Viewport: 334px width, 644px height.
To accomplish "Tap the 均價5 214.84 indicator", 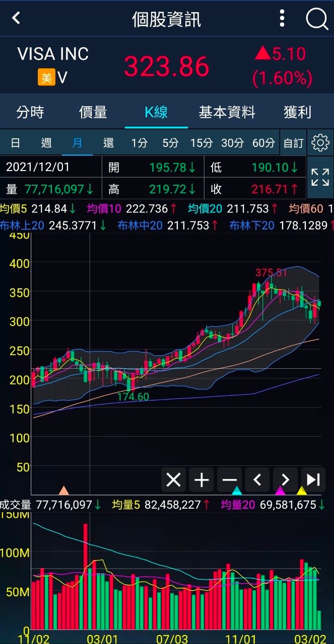I will 38,208.
